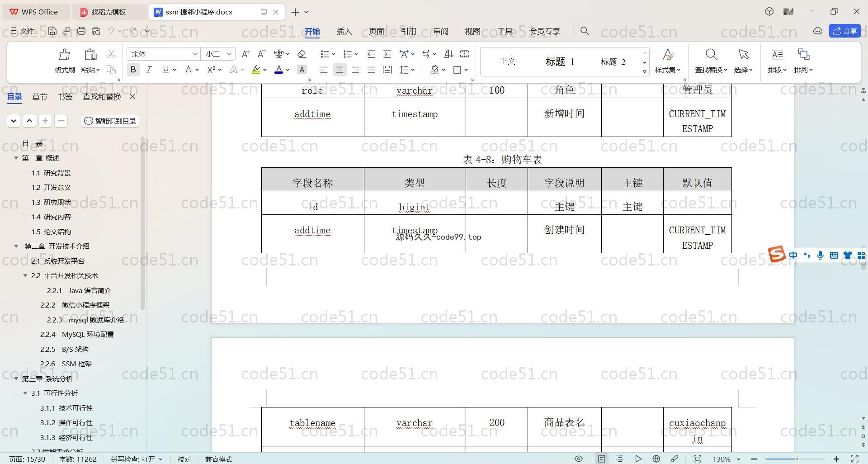Open the 引用 ribbon tab

click(408, 31)
